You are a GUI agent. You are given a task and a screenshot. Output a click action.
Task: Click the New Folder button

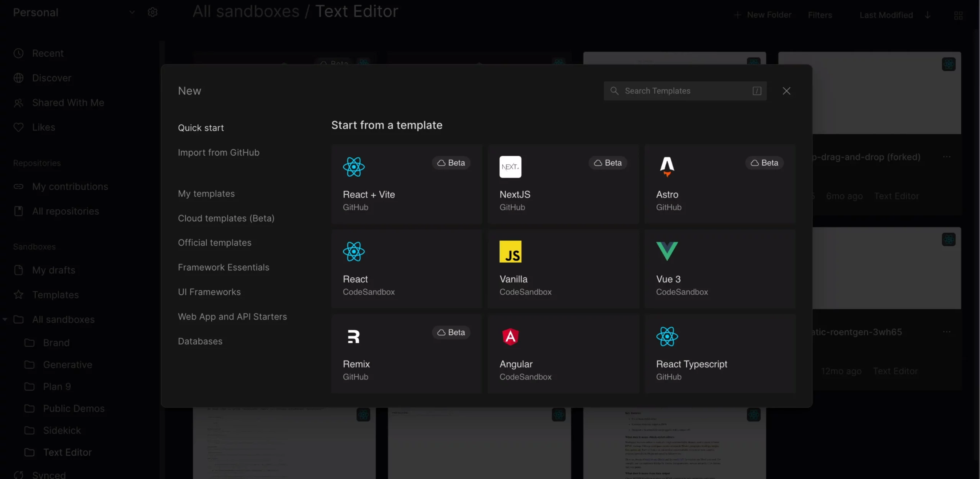coord(763,15)
